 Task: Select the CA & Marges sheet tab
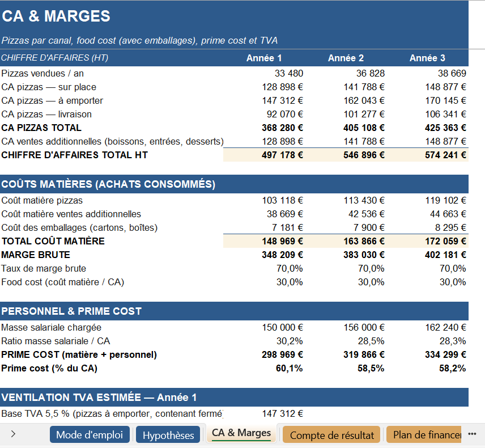tap(241, 433)
